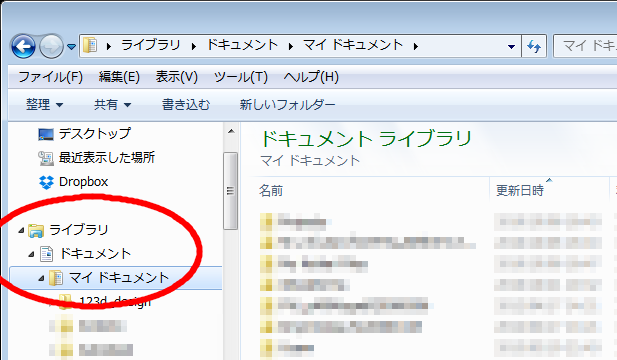617x360 pixels.
Task: Click the 新しいフォルダー button
Action: pos(287,105)
